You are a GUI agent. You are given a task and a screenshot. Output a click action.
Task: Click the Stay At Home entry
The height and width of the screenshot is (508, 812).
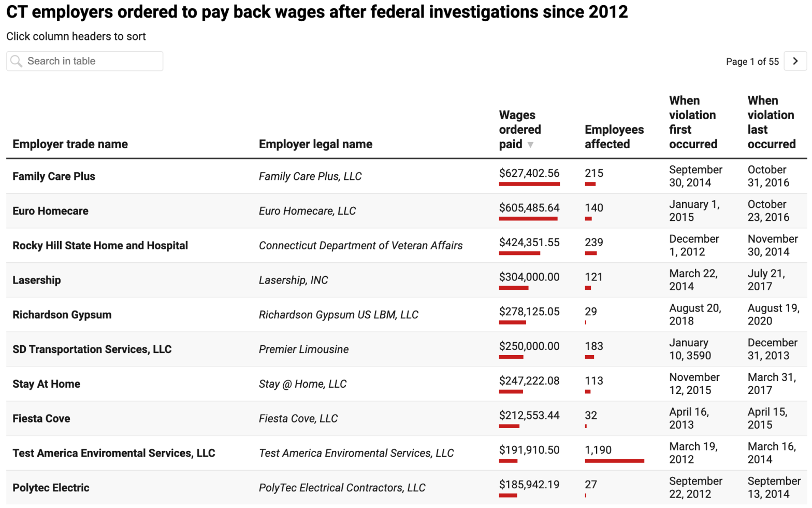46,385
